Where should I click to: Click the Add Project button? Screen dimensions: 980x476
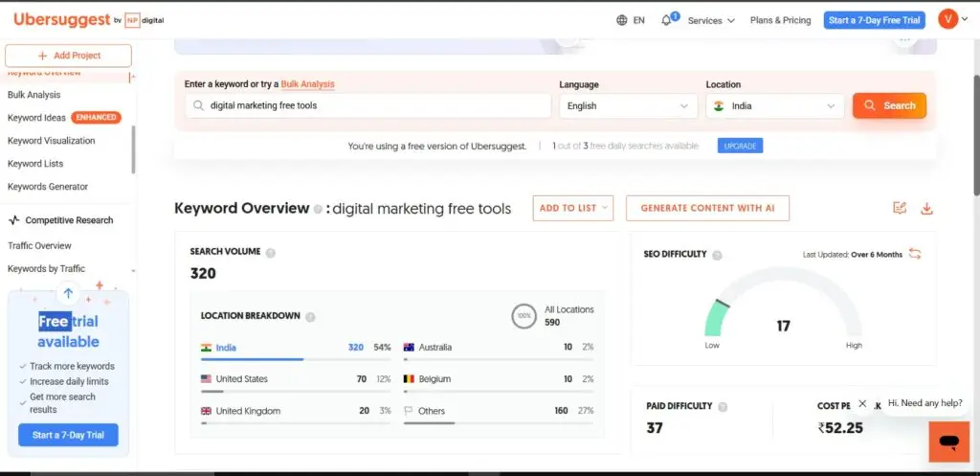coord(68,56)
